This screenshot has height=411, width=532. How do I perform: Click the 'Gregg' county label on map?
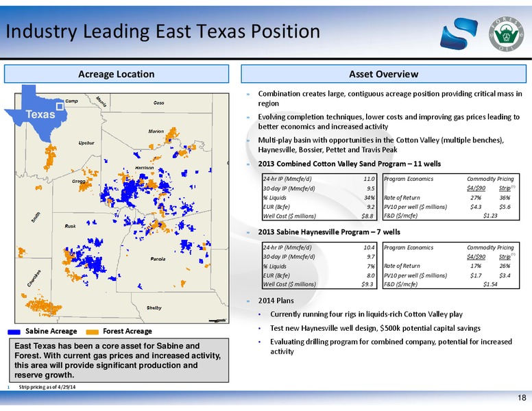tap(78, 181)
